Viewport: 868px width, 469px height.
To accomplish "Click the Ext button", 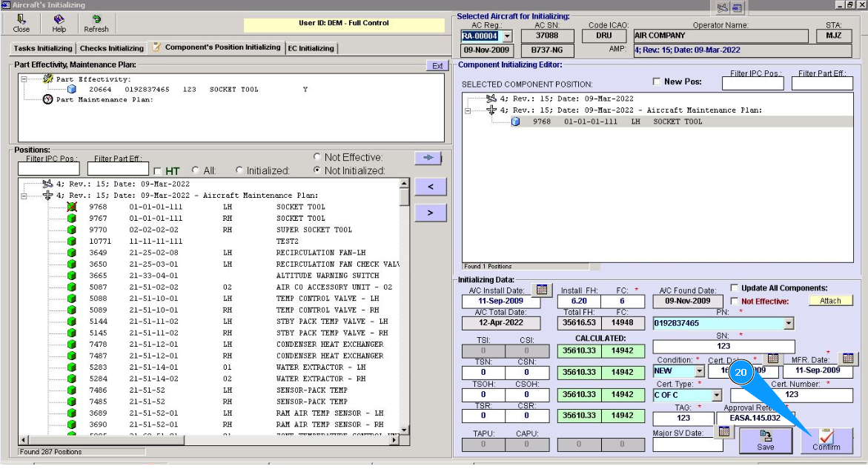I will 437,66.
